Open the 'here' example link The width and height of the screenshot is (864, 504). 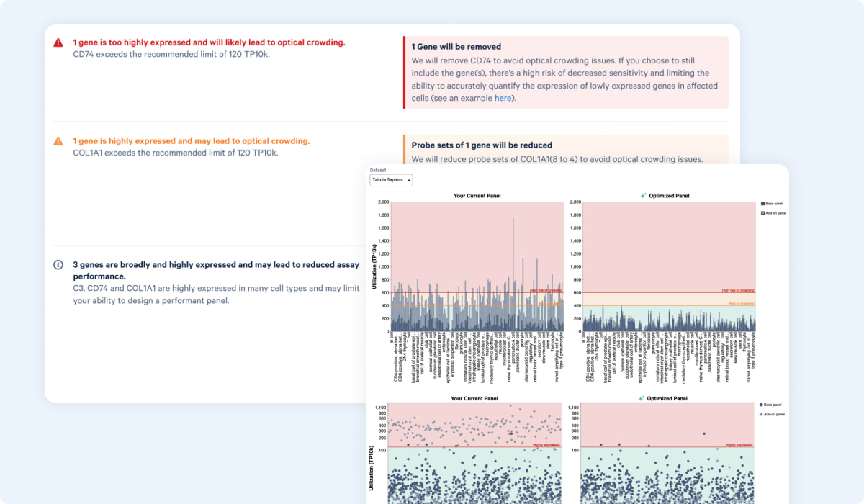tap(503, 98)
